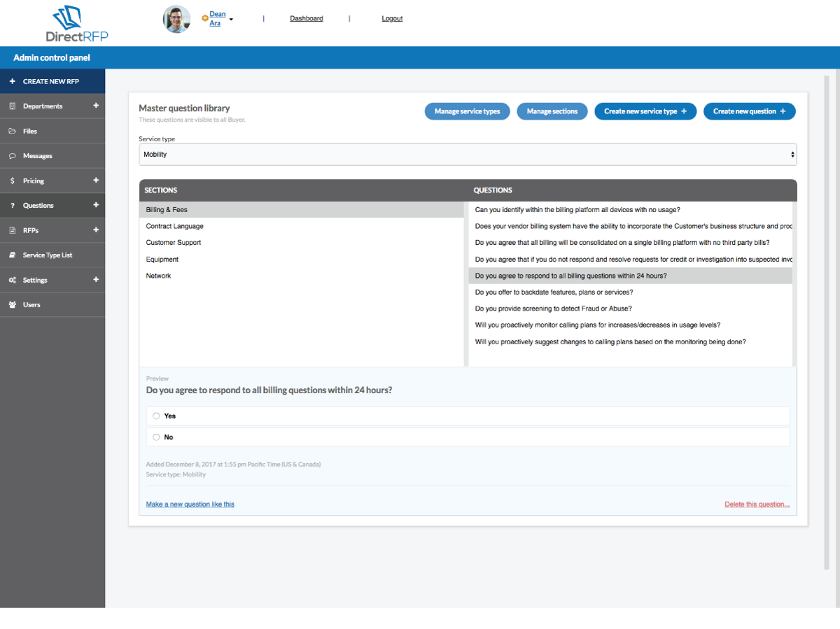Click the Messages speech bubble icon
The width and height of the screenshot is (840, 629).
pyautogui.click(x=13, y=156)
